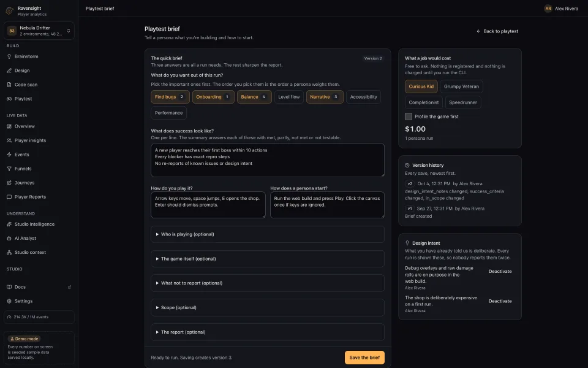The height and width of the screenshot is (368, 588).
Task: Click the Studio Intelligence sparkle icon
Action: coord(9,224)
